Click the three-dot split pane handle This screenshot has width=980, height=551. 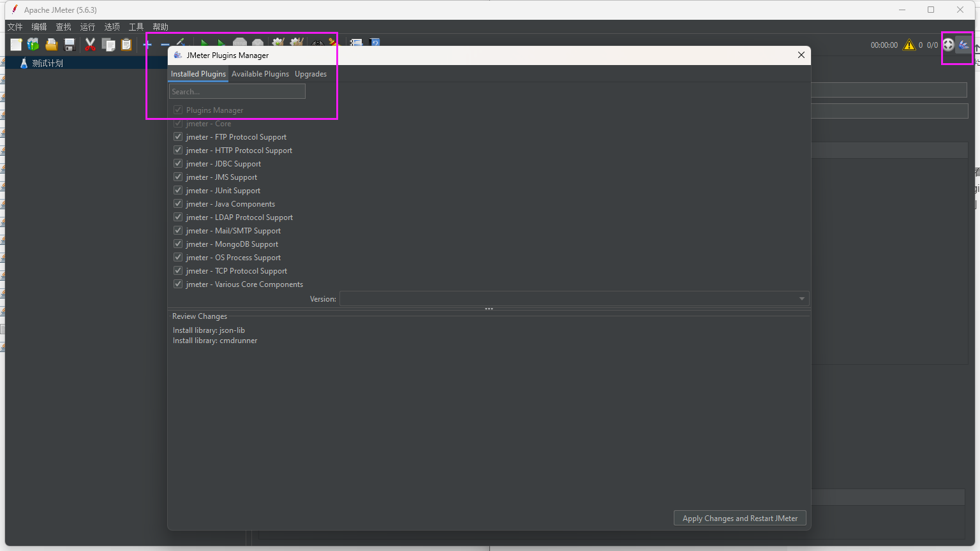[x=489, y=309]
